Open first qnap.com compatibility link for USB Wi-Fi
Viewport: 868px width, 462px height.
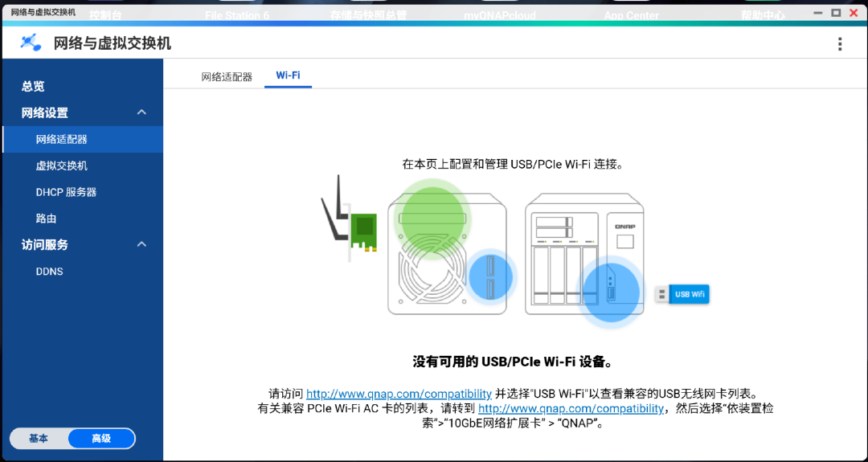399,394
